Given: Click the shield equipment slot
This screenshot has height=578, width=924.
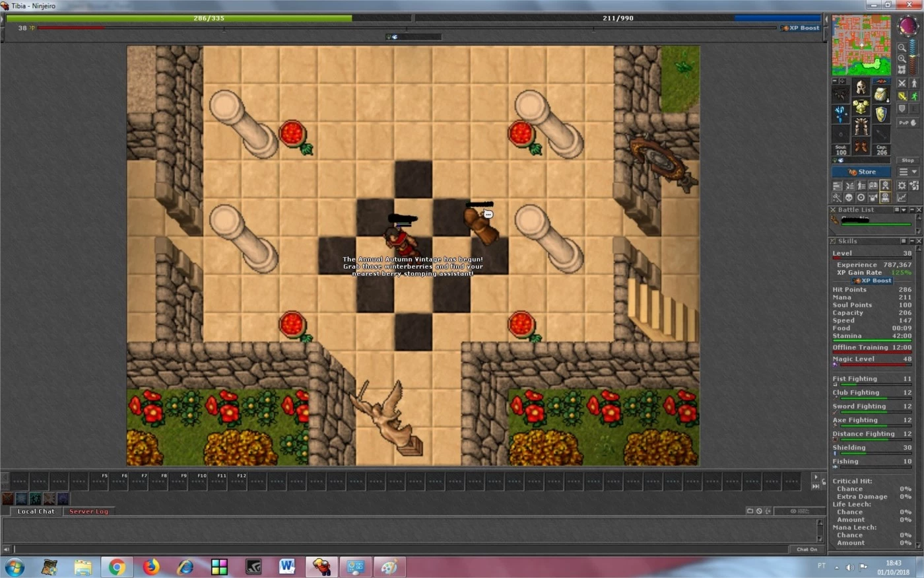Looking at the screenshot, I should click(x=881, y=114).
